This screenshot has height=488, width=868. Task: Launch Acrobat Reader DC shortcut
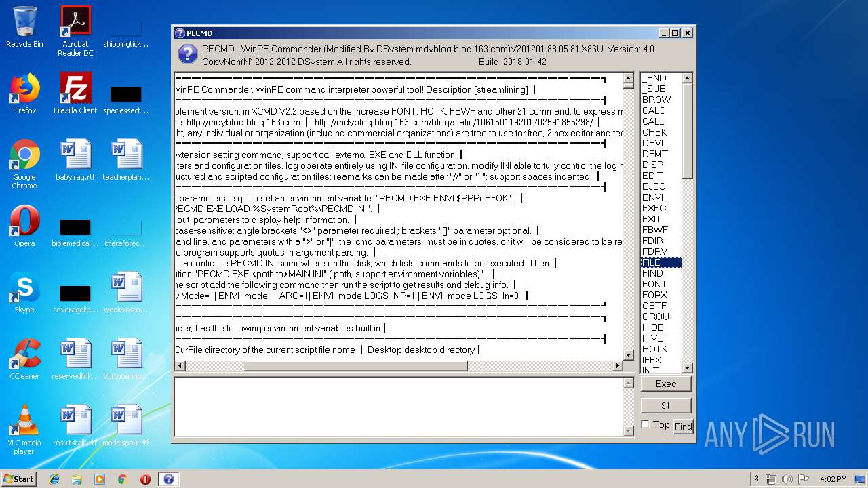[x=75, y=31]
